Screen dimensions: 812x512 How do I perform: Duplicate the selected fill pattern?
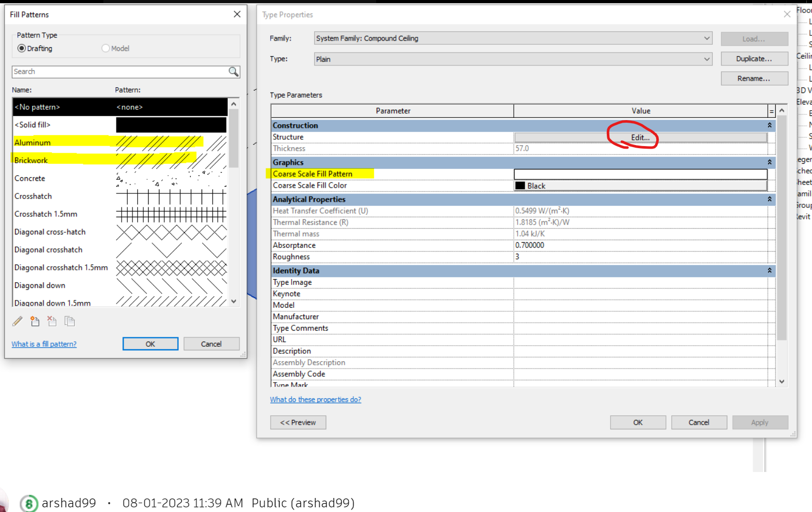click(69, 321)
